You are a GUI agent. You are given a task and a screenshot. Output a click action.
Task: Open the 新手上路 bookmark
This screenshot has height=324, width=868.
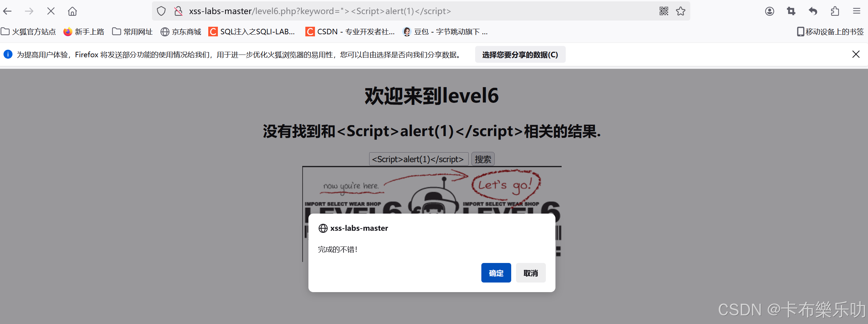(x=84, y=32)
